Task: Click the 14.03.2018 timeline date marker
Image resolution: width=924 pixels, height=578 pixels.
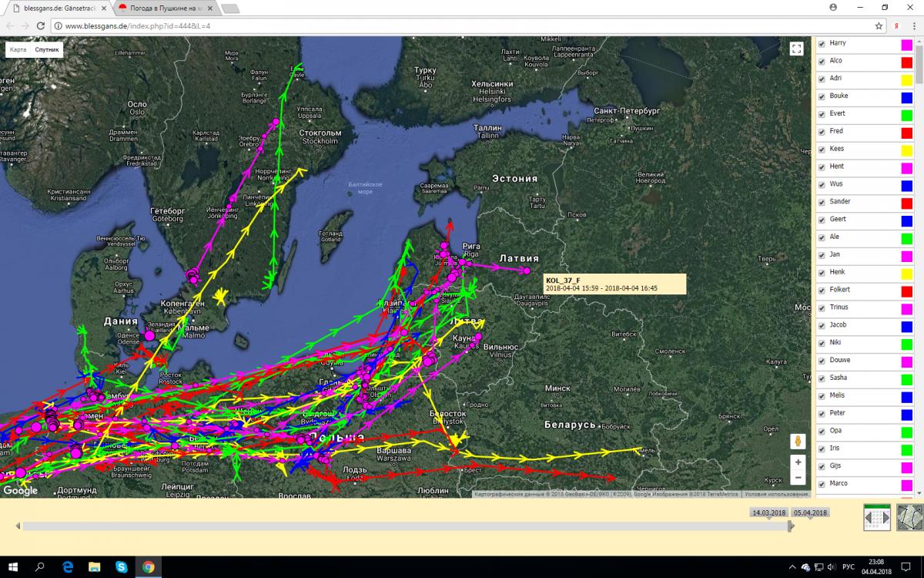Action: click(768, 512)
